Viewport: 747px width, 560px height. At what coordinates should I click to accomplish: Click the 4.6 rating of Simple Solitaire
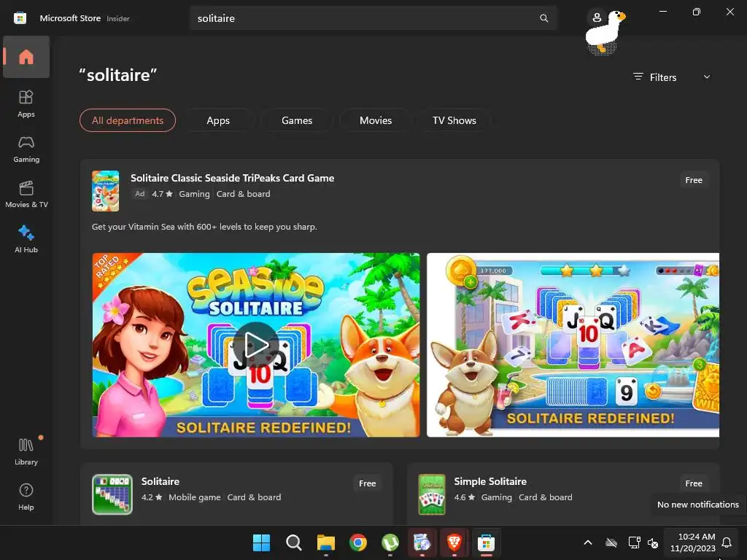tap(465, 497)
